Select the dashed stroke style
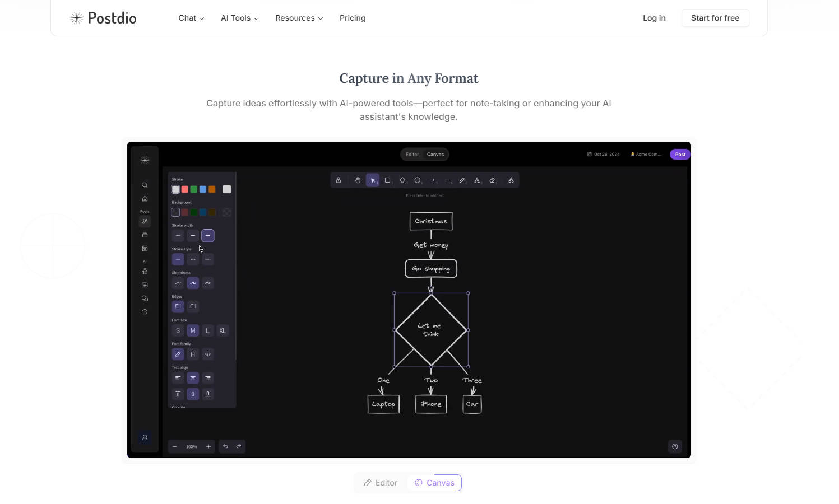 193,259
